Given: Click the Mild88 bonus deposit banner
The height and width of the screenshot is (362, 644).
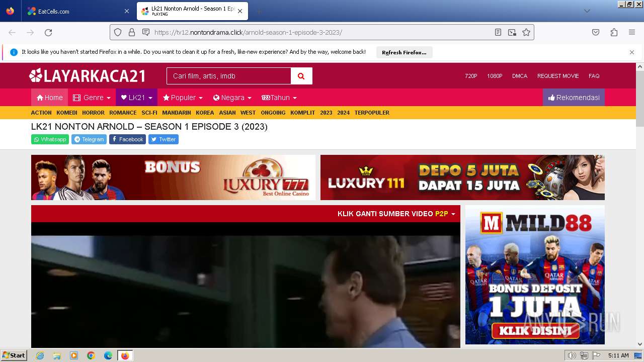Looking at the screenshot, I should tap(535, 275).
